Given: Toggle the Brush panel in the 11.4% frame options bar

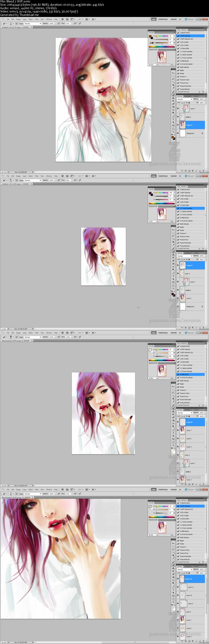Looking at the screenshot, I should point(17,180).
